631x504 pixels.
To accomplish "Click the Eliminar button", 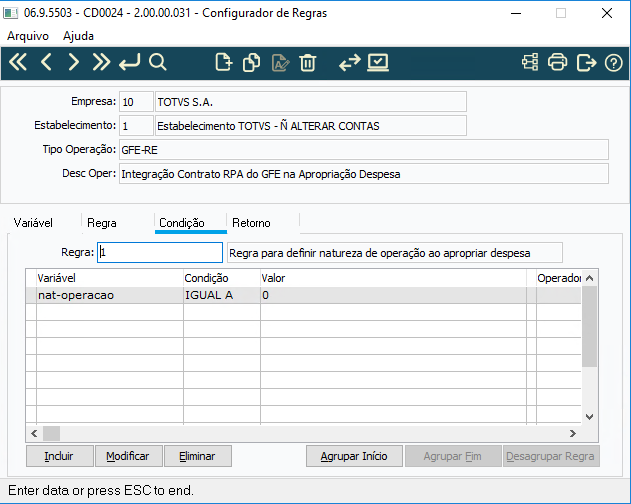I will tap(198, 456).
